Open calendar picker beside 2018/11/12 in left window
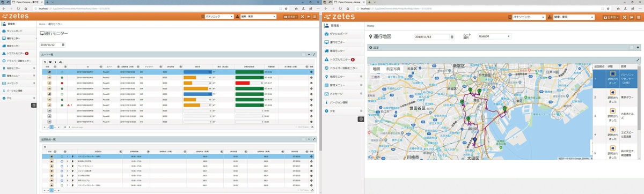Screen dimensions: 644x194 point(64,45)
